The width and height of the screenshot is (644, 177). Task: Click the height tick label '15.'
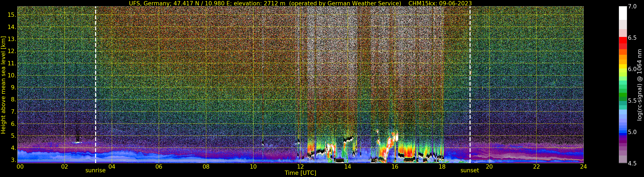coord(12,15)
